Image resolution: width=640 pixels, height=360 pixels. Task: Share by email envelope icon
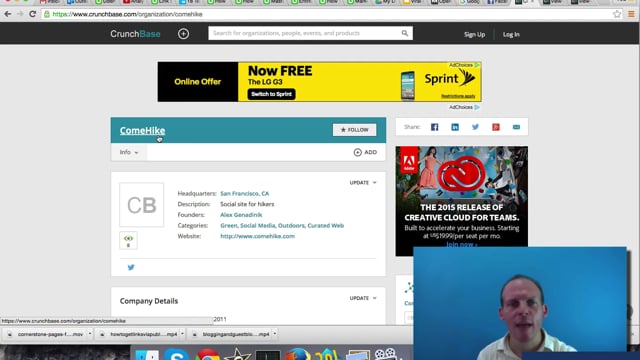(x=516, y=127)
